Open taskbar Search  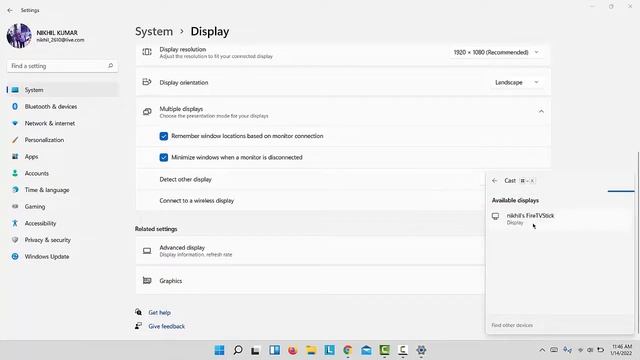(238, 350)
